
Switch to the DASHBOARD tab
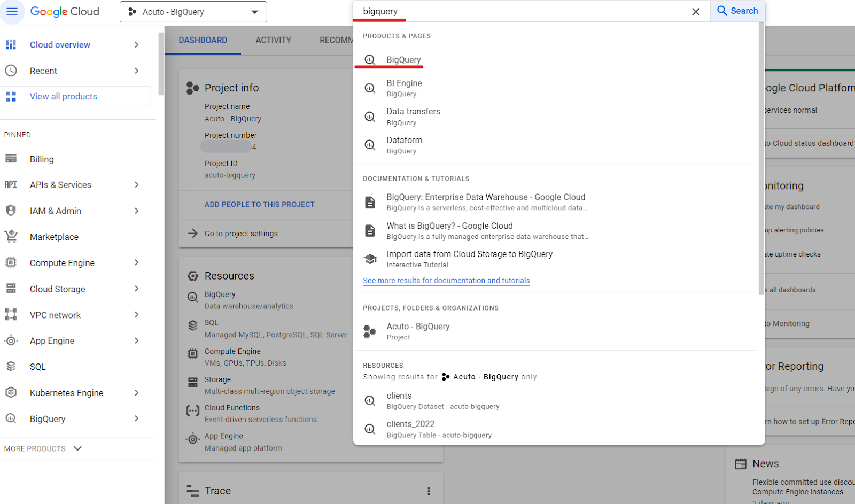tap(203, 40)
